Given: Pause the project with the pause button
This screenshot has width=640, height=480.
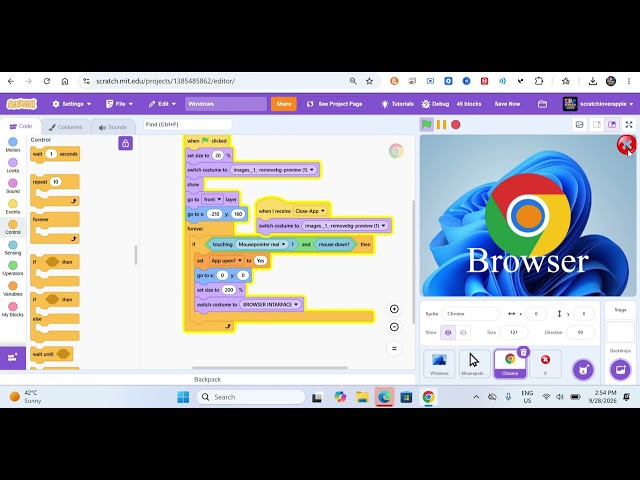Looking at the screenshot, I should point(441,124).
